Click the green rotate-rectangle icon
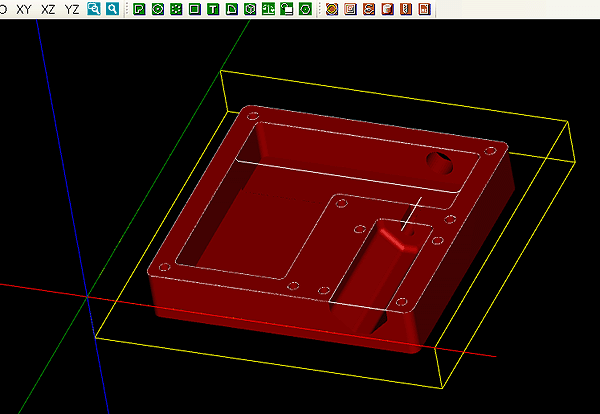Viewport: 600px width, 414px height. tap(287, 9)
